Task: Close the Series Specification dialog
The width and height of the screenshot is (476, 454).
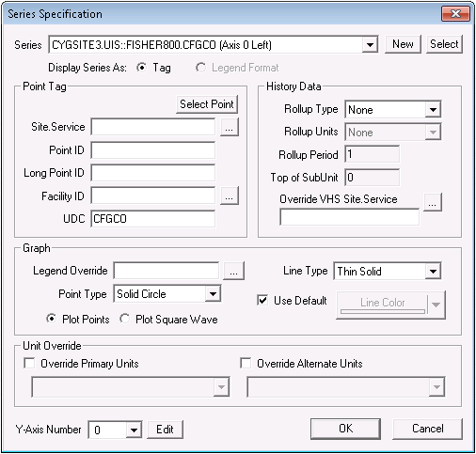Action: pyautogui.click(x=455, y=14)
